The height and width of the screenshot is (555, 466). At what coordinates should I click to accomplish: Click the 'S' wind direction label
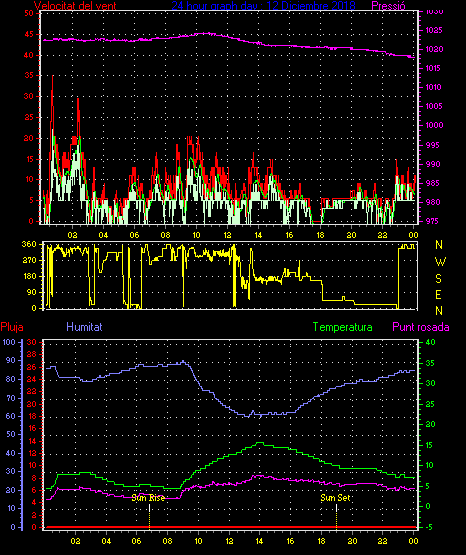click(438, 279)
